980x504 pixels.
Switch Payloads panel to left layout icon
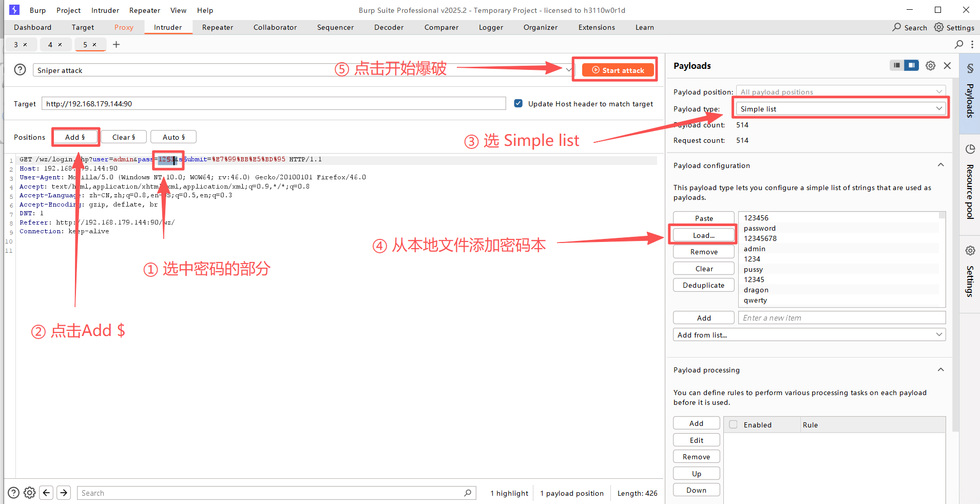(897, 65)
